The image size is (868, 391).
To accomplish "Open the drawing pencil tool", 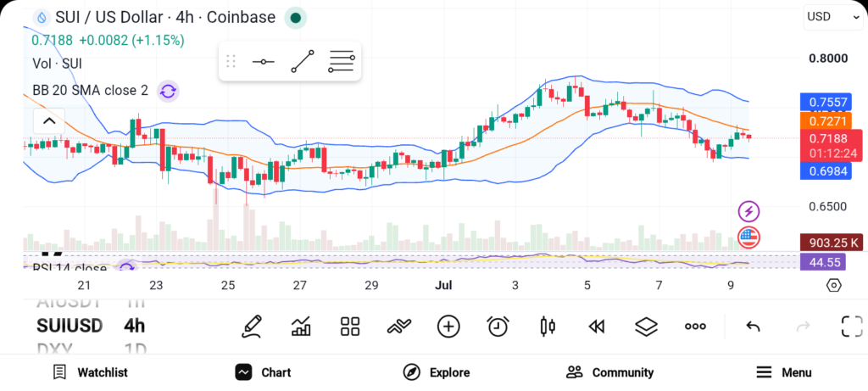I will (251, 327).
